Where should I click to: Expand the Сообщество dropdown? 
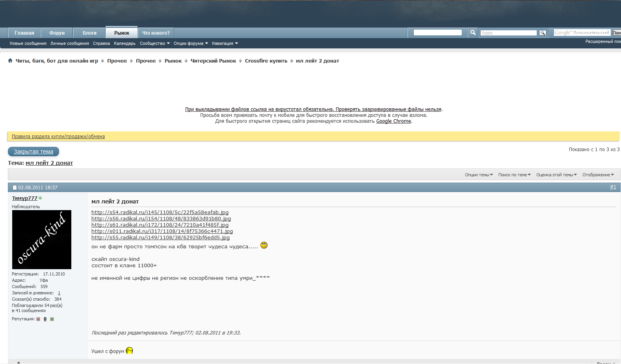pyautogui.click(x=154, y=43)
